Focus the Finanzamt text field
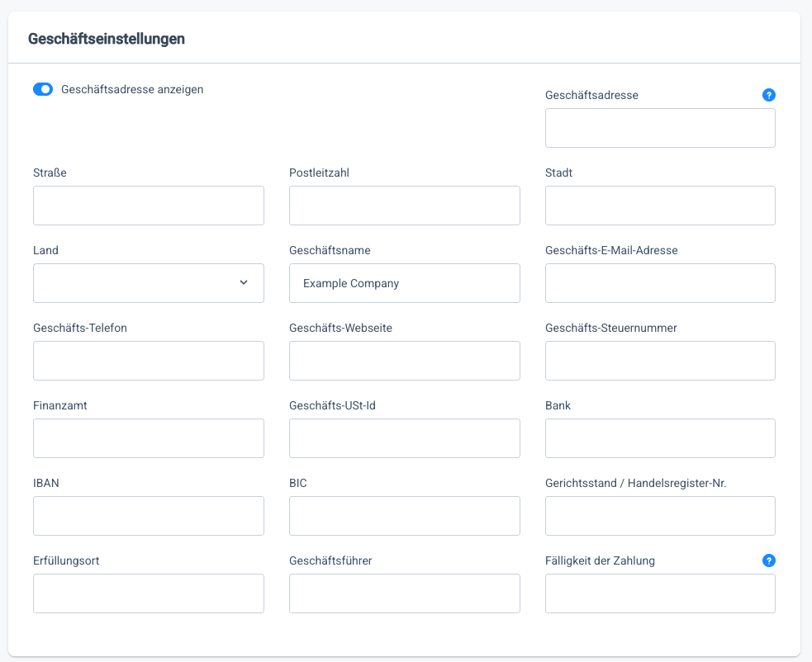812x662 pixels. (149, 438)
